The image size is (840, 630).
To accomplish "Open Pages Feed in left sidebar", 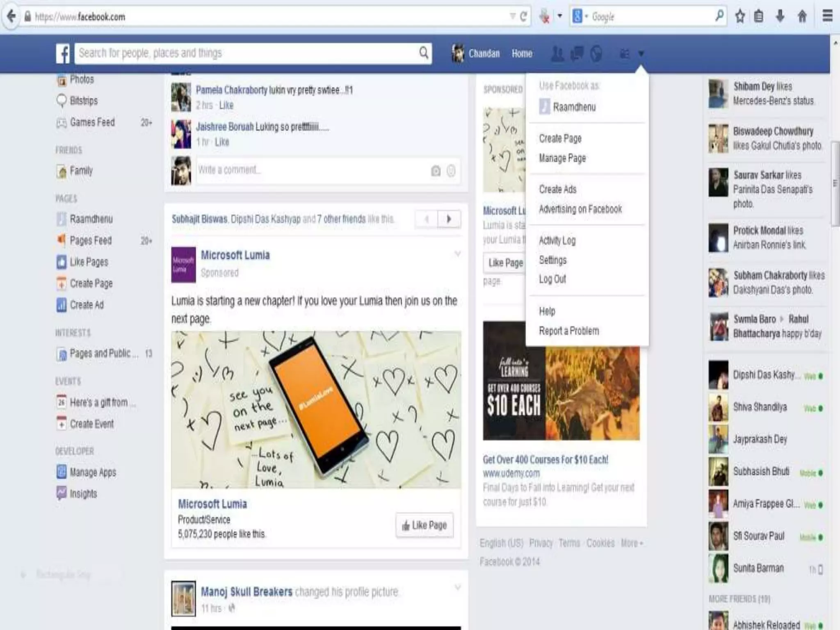I will tap(90, 240).
